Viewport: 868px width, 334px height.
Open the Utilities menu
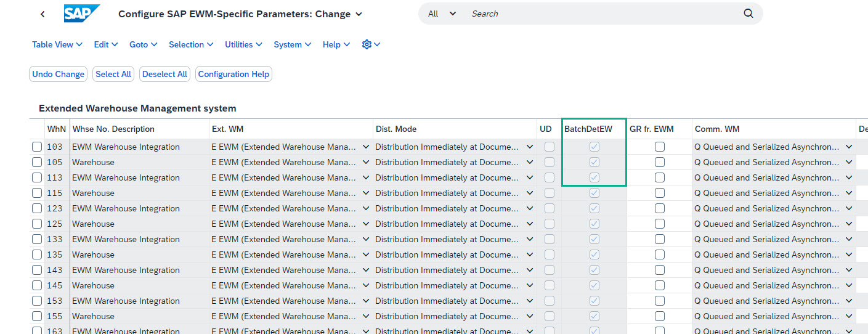[x=244, y=44]
